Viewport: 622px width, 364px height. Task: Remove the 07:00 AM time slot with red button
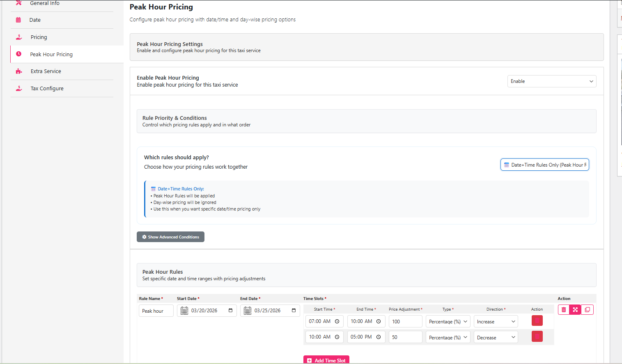point(537,321)
